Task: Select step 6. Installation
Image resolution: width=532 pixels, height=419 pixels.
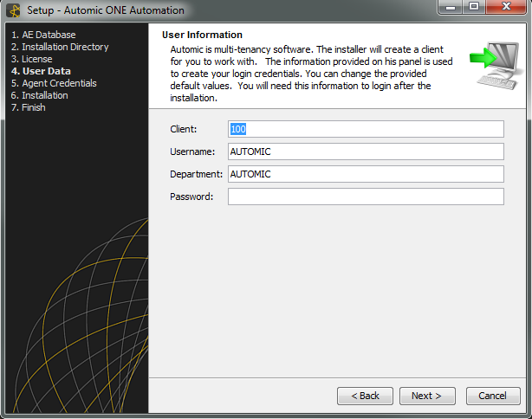Action: (x=39, y=95)
